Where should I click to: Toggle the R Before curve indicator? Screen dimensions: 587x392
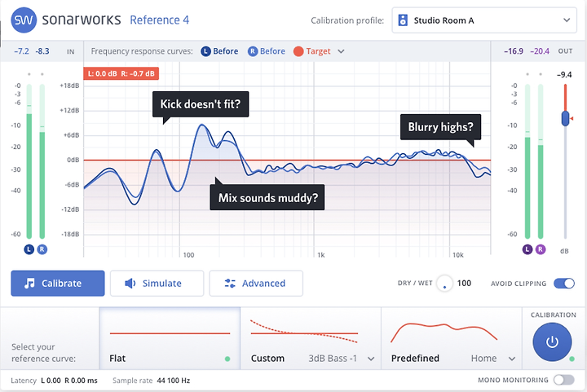253,51
